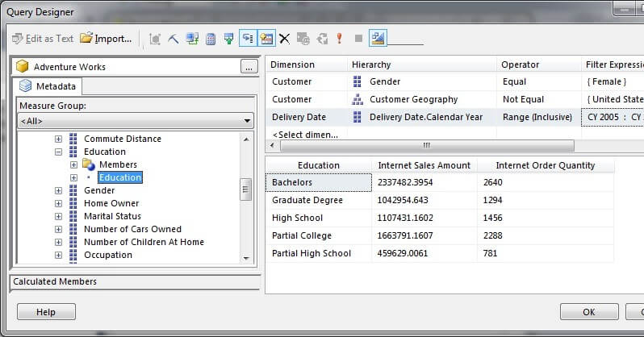Open the Add Calculated Member calculator icon
The height and width of the screenshot is (337, 644).
(x=211, y=39)
